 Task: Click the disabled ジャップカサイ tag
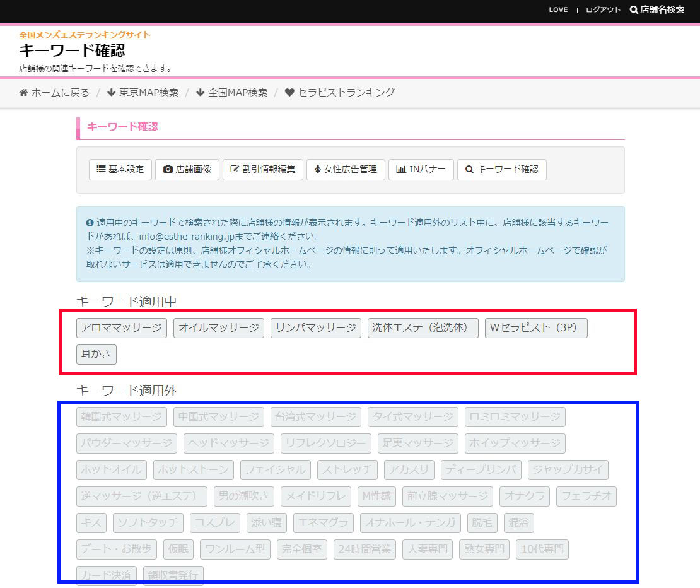coord(568,469)
